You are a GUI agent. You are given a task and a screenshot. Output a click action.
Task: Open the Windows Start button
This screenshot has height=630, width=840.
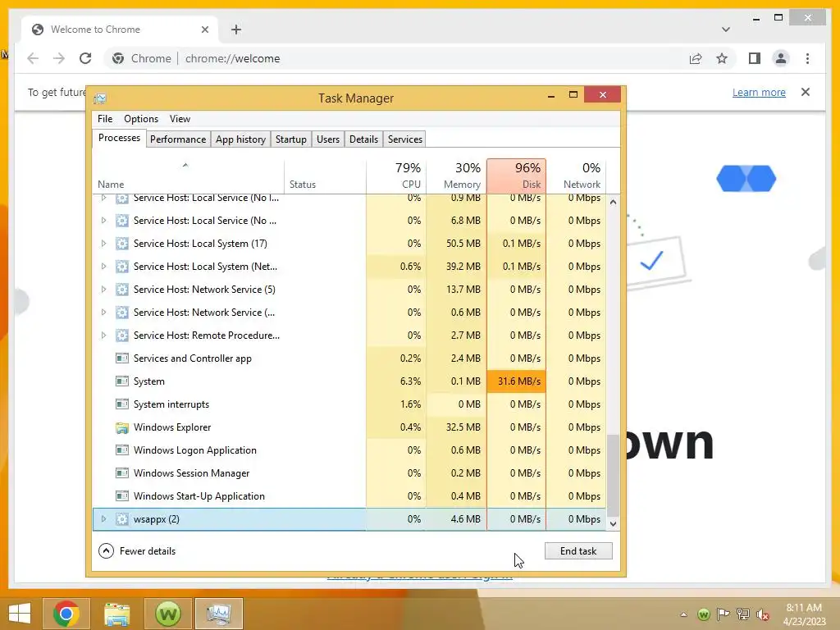coord(20,614)
